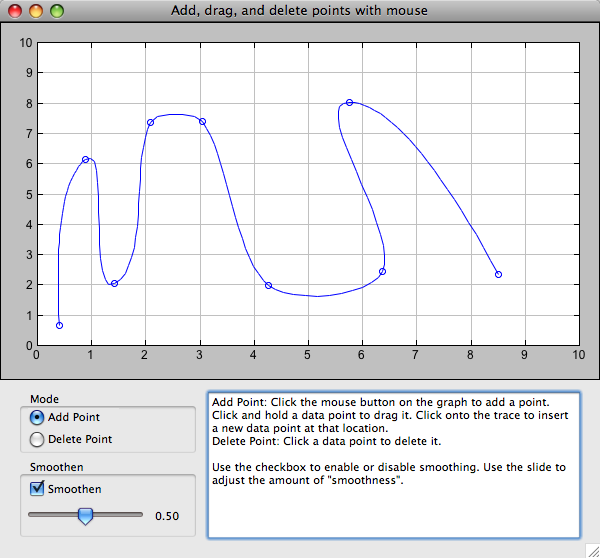Click the smoothness slider thumb
The image size is (600, 558).
coord(85,516)
